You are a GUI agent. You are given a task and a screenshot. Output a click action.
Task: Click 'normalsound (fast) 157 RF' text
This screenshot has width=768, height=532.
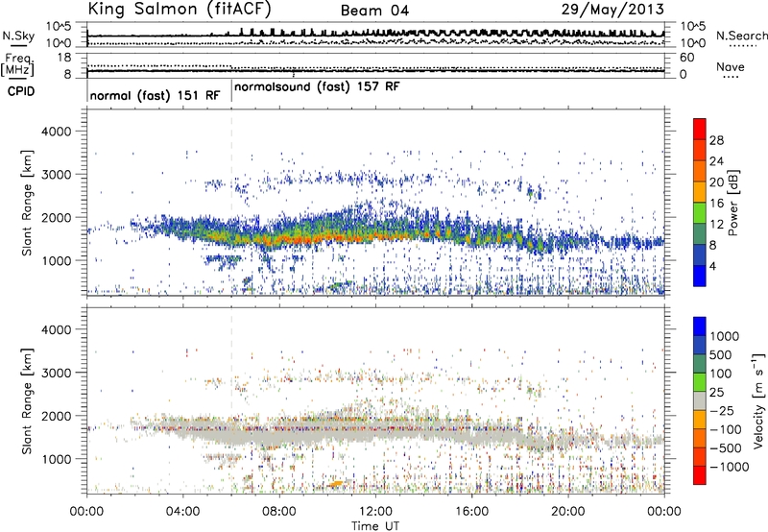tap(317, 86)
